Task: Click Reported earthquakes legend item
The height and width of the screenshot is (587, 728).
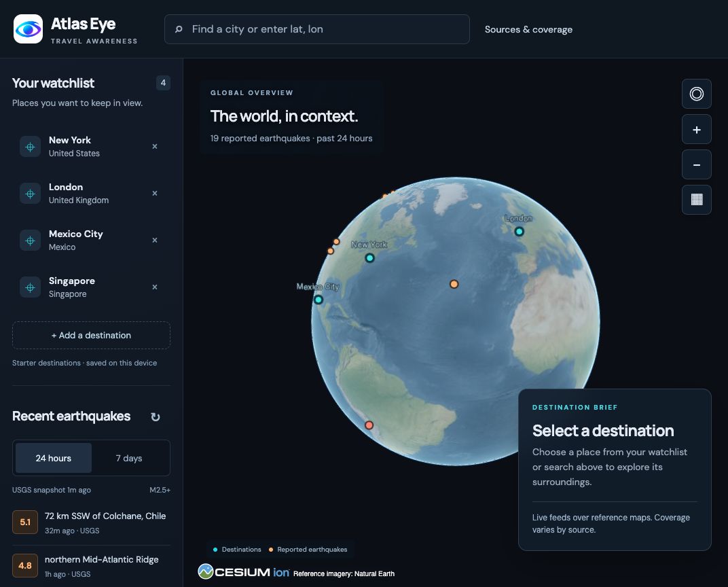Action: pos(308,550)
